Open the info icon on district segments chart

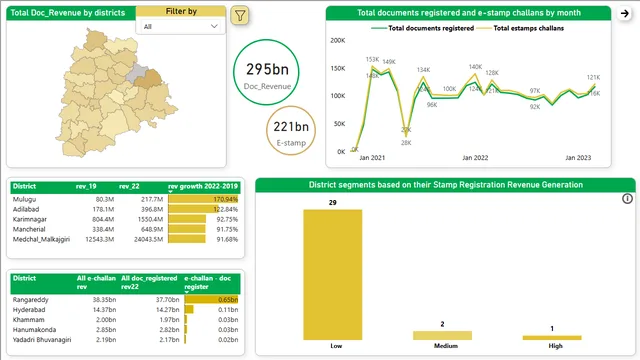click(x=627, y=199)
